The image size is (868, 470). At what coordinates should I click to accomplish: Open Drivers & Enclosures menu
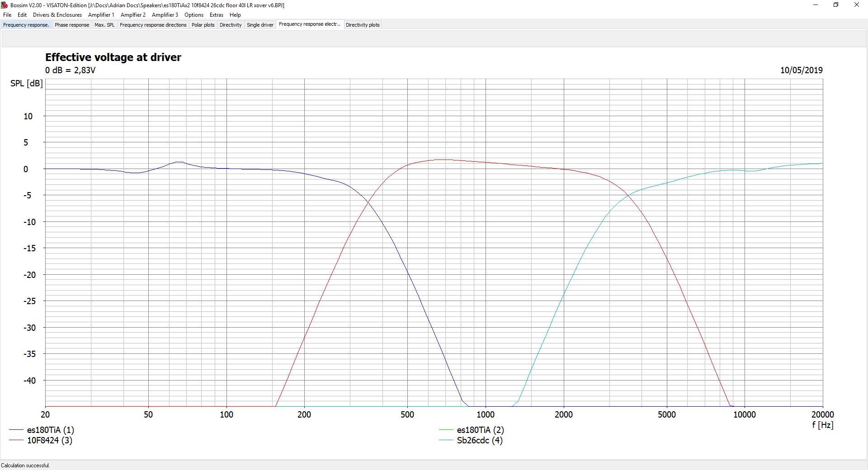point(57,15)
